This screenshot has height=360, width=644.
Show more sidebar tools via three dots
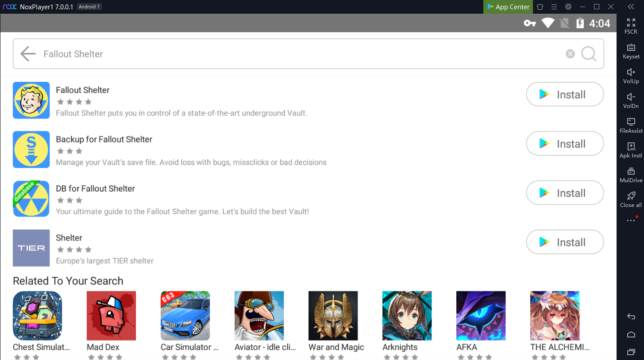point(631,220)
